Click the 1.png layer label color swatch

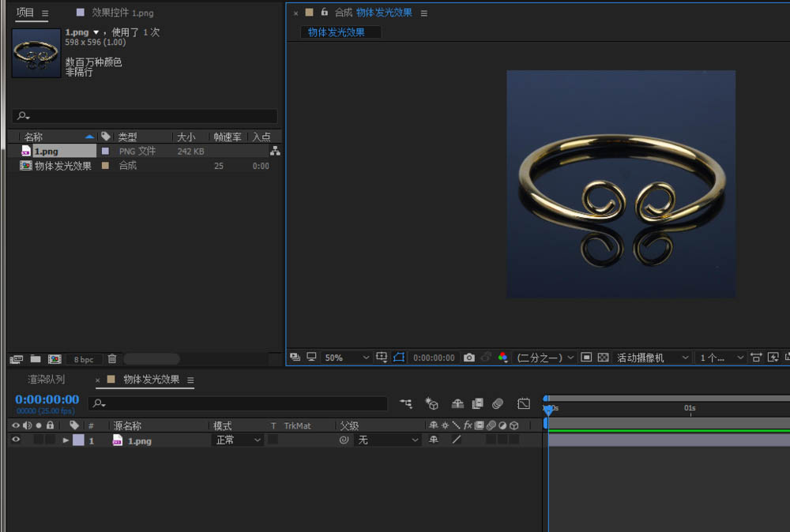pyautogui.click(x=78, y=440)
